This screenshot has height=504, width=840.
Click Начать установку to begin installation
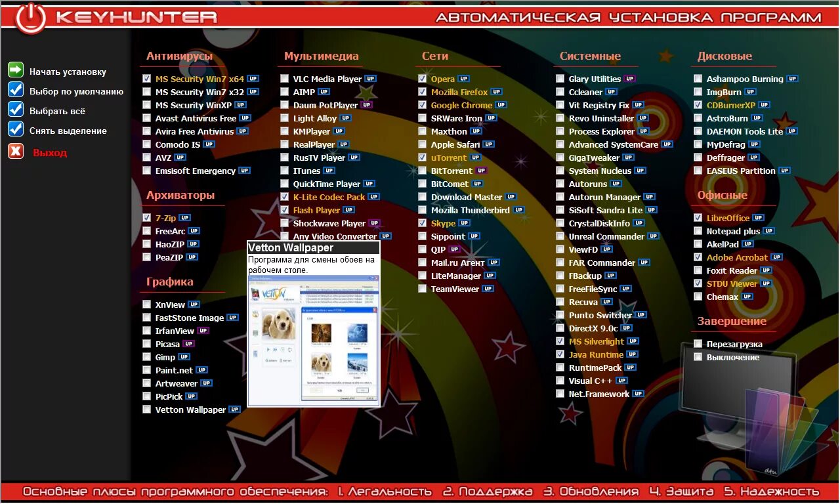68,72
